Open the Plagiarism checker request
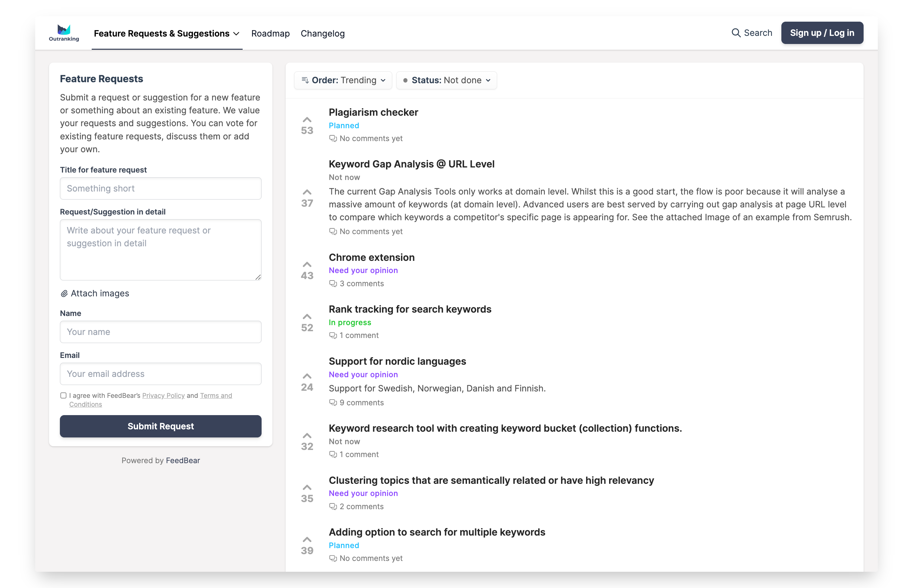Viewport: 913px width, 588px height. pyautogui.click(x=373, y=112)
